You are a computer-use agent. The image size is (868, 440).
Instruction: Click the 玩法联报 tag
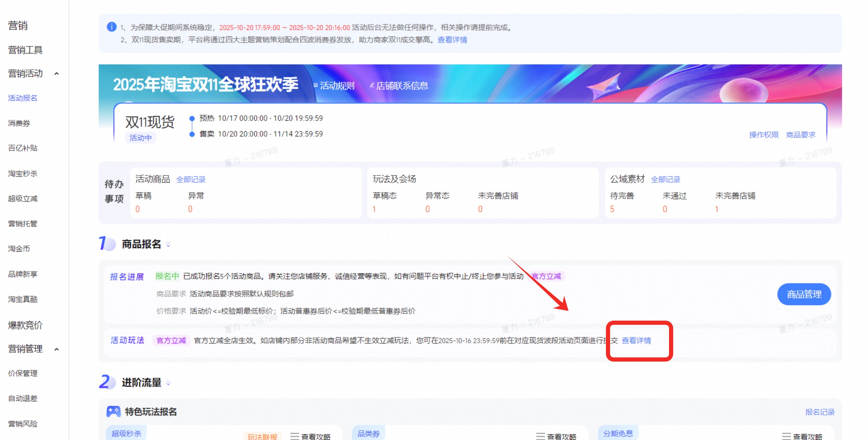[x=262, y=437]
